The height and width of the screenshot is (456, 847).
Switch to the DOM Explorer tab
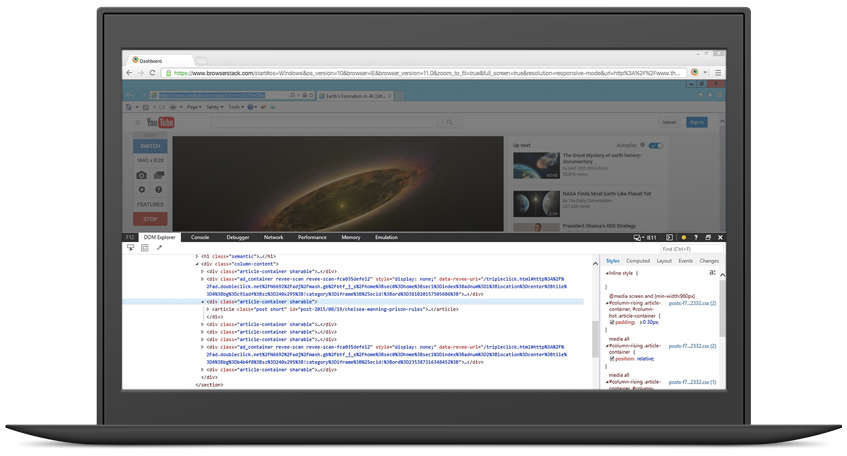point(159,237)
